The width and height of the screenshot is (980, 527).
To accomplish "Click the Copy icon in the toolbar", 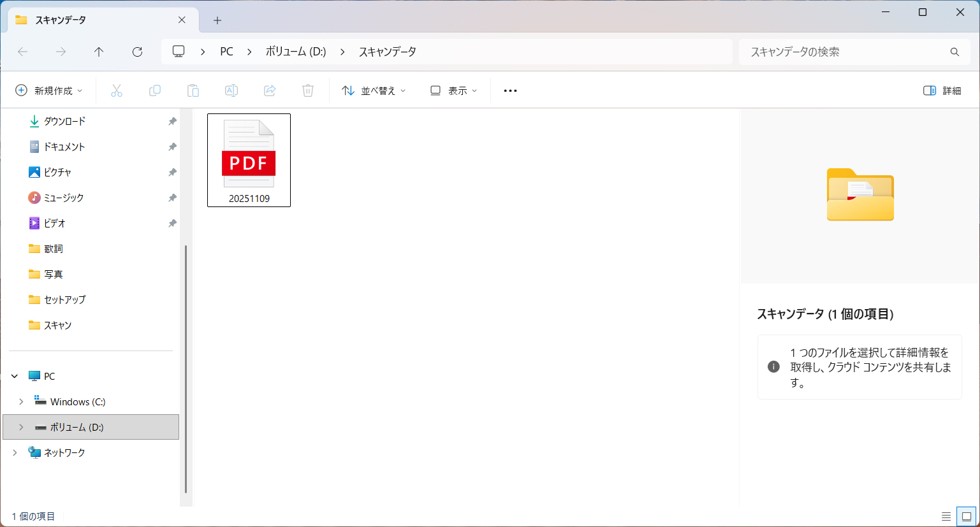I will 155,90.
